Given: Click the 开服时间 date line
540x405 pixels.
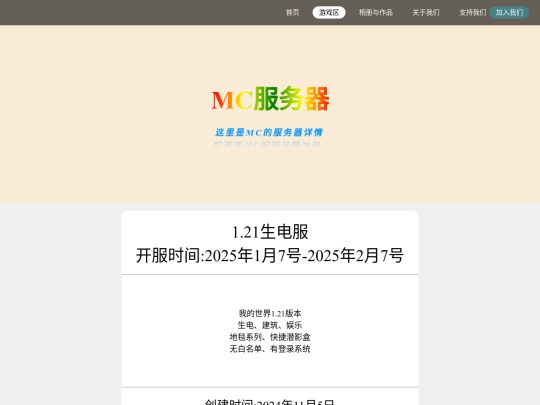Looking at the screenshot, I should (x=270, y=256).
